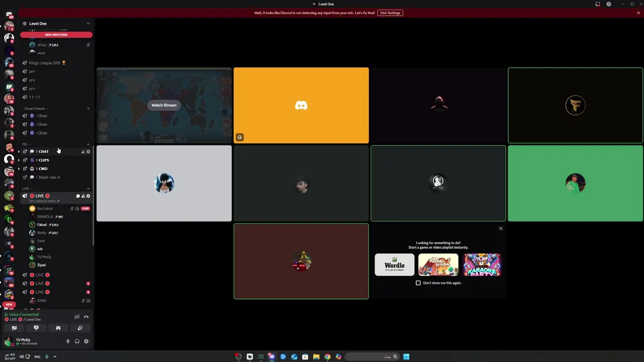
Task: Toggle noise suppression icon beside Voice Connected
Action: (x=77, y=317)
